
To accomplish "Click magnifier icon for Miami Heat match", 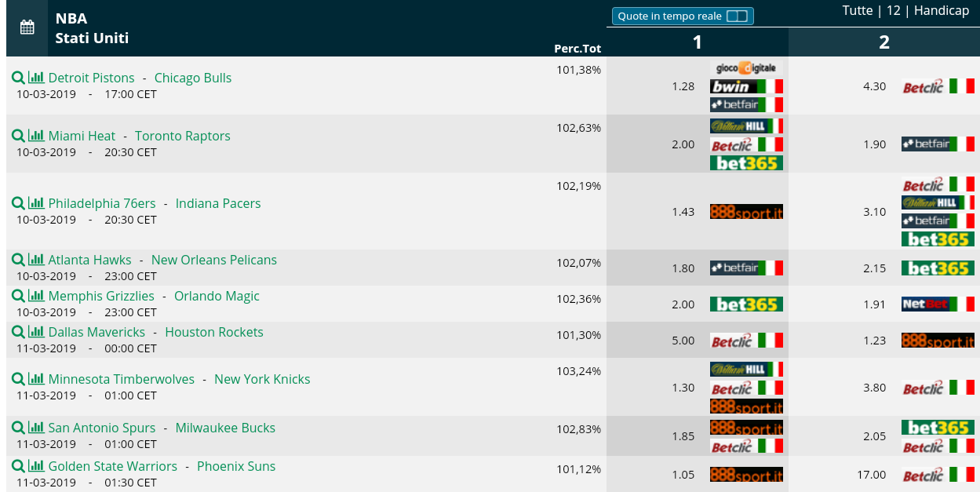I will click(x=18, y=136).
